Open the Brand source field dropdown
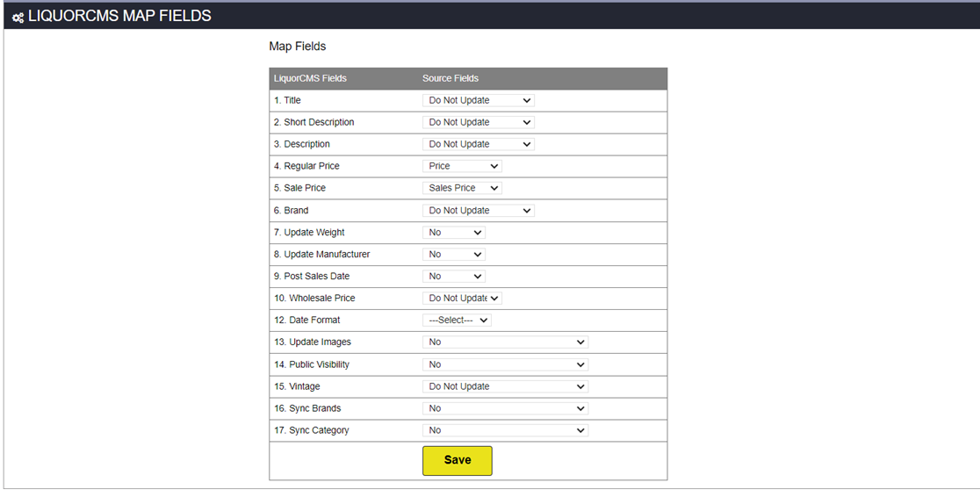Image resolution: width=980 pixels, height=490 pixels. tap(478, 211)
